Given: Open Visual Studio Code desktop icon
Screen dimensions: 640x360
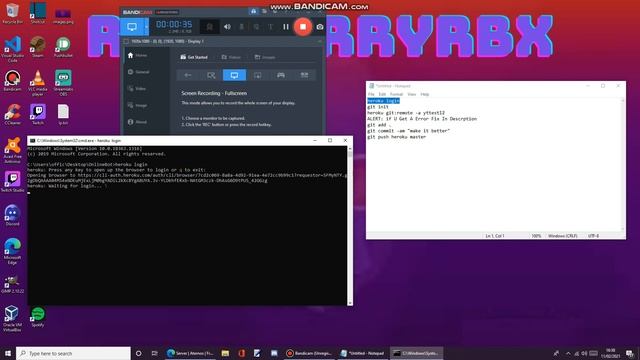Looking at the screenshot, I should (12, 49).
